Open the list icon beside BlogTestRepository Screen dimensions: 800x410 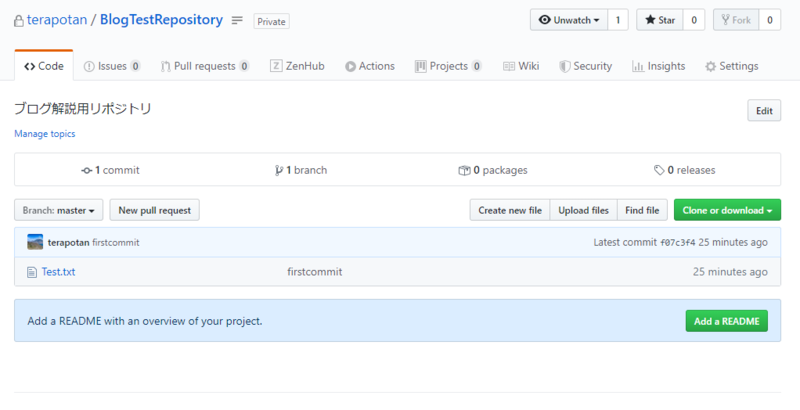pos(237,20)
